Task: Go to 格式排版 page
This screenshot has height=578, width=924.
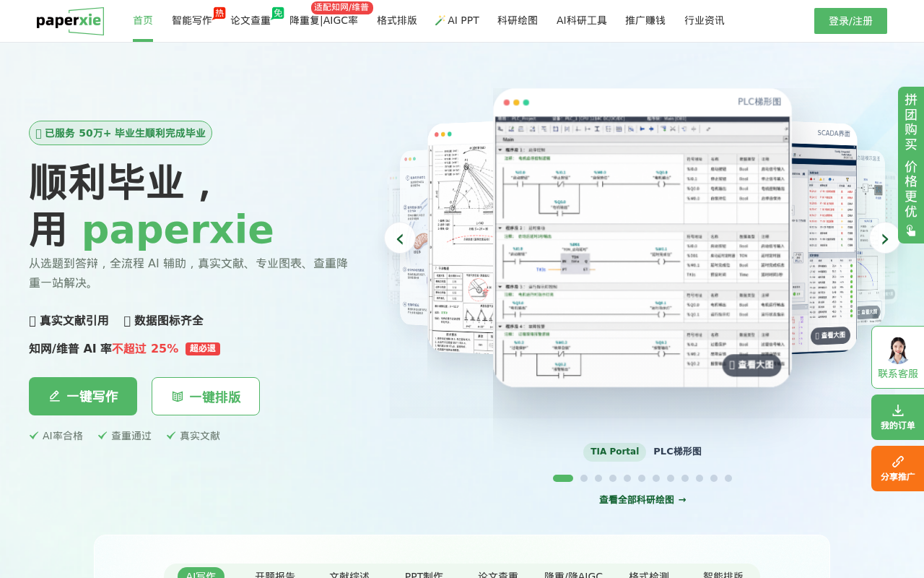Action: (397, 20)
